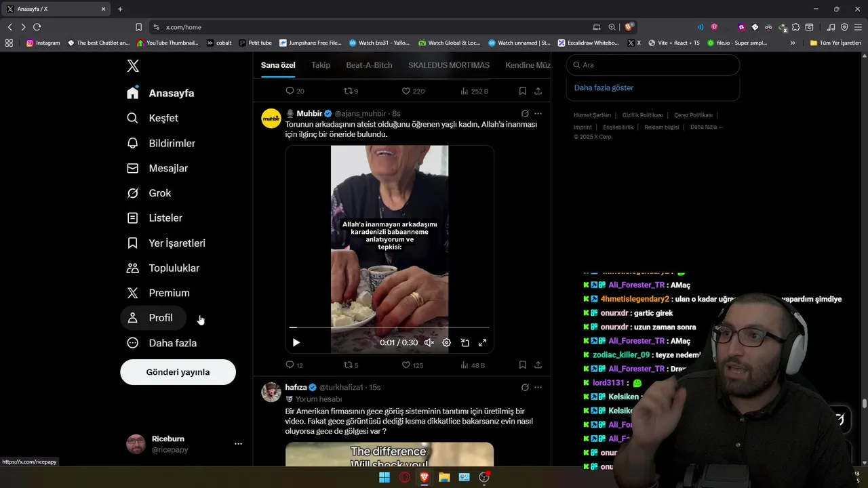Bookmark the Muhbir video post
The width and height of the screenshot is (868, 488).
(522, 365)
